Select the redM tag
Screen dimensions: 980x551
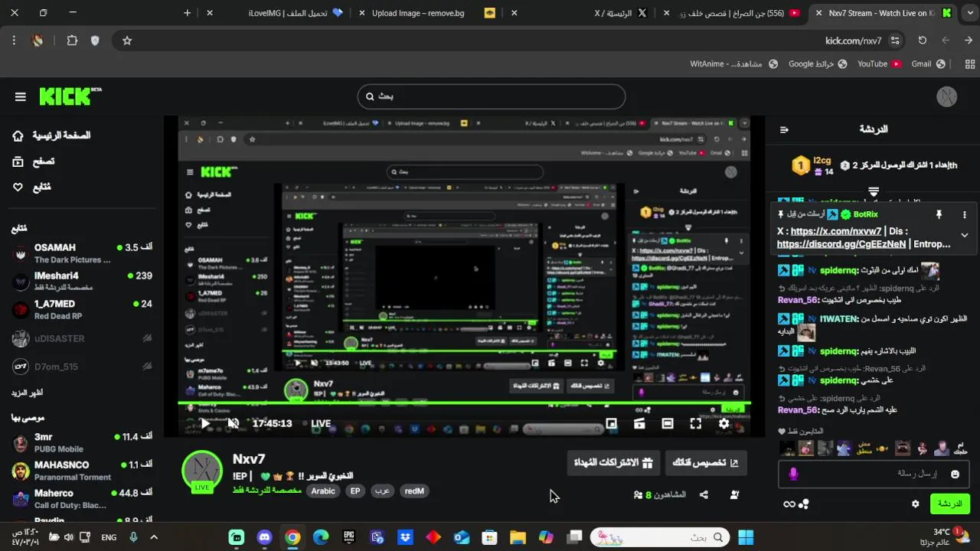pyautogui.click(x=414, y=491)
